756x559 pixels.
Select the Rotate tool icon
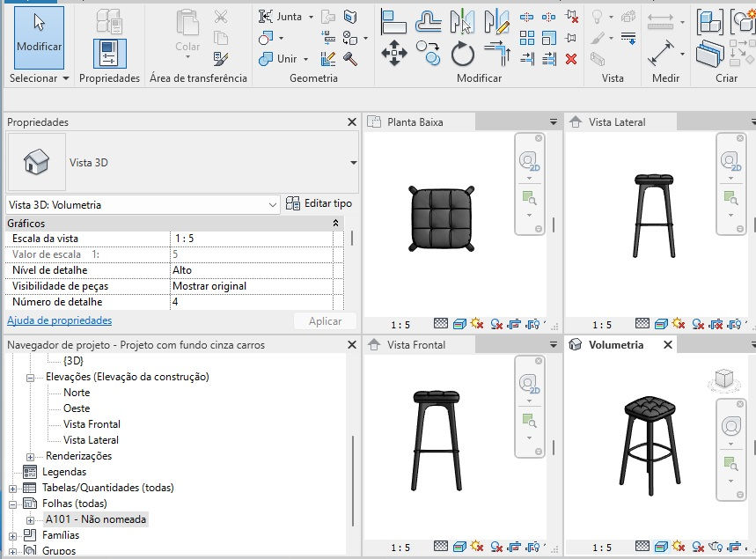pos(462,53)
